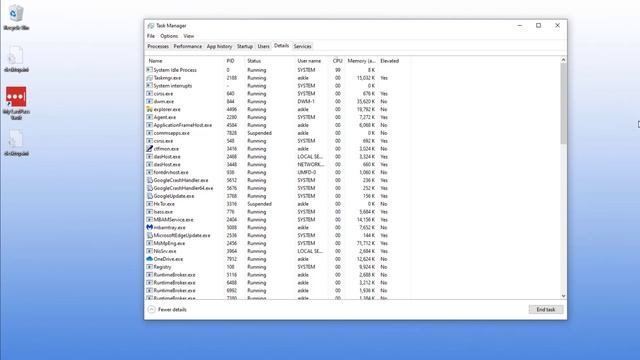Click the mbamtray.exe Malwarebytes icon
This screenshot has width=640, height=360.
pos(149,227)
